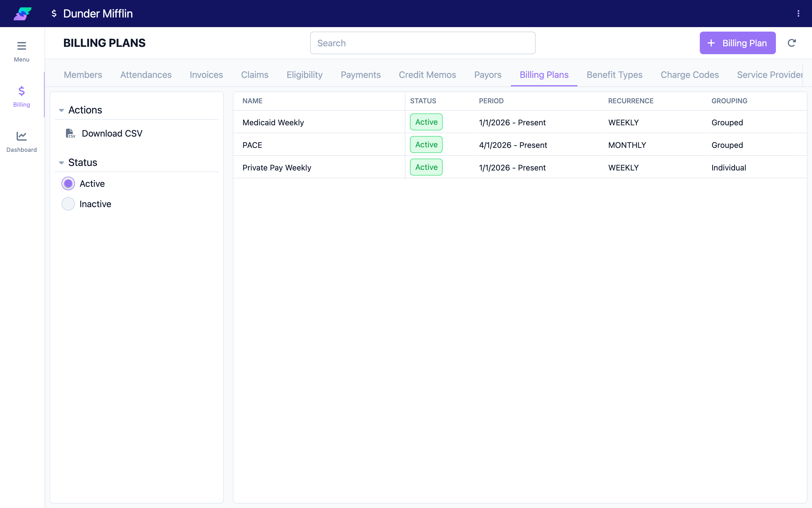Switch to the Members tab
Viewport: 812px width, 508px height.
point(83,75)
